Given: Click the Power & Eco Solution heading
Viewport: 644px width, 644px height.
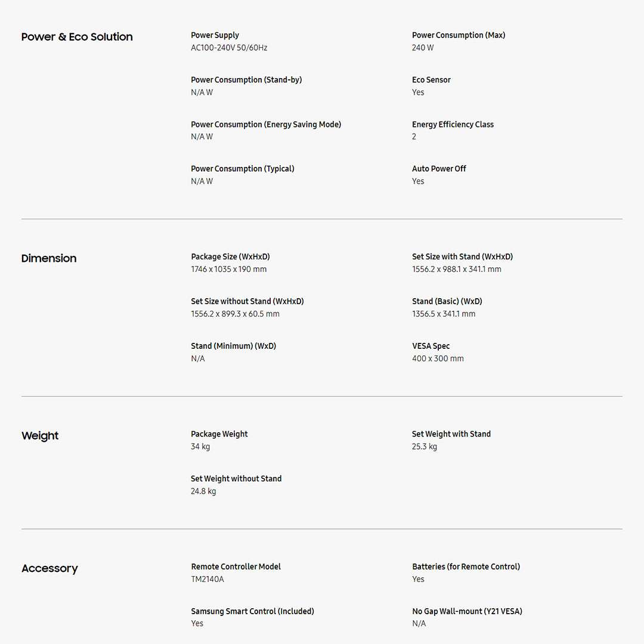Looking at the screenshot, I should (x=77, y=37).
